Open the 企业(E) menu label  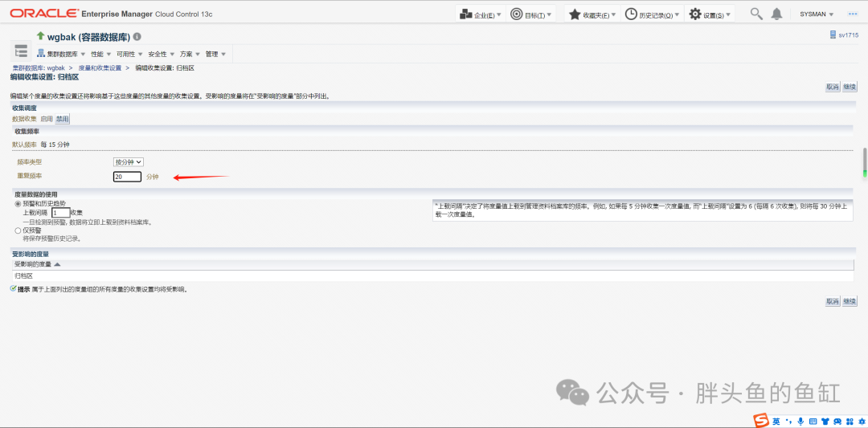click(485, 15)
